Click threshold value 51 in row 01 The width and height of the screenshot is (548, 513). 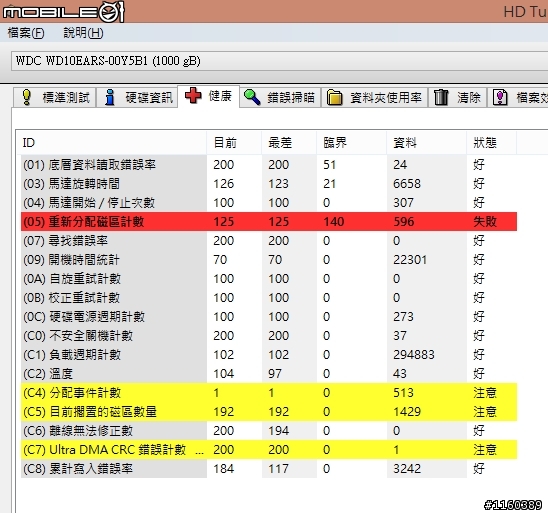tap(330, 165)
